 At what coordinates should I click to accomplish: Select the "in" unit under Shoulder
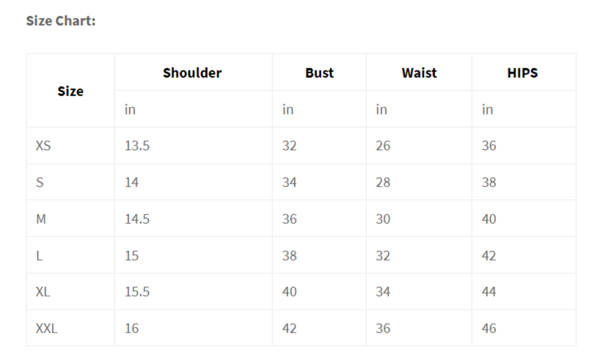pos(130,109)
